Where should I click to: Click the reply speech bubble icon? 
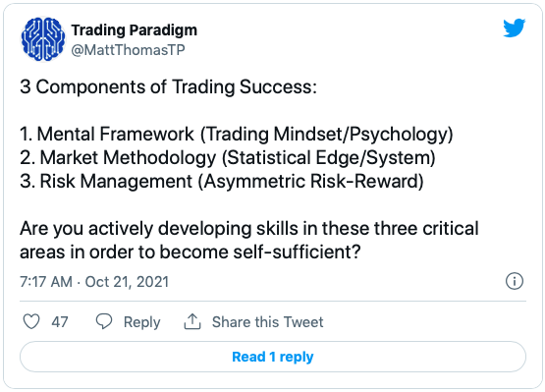[104, 321]
